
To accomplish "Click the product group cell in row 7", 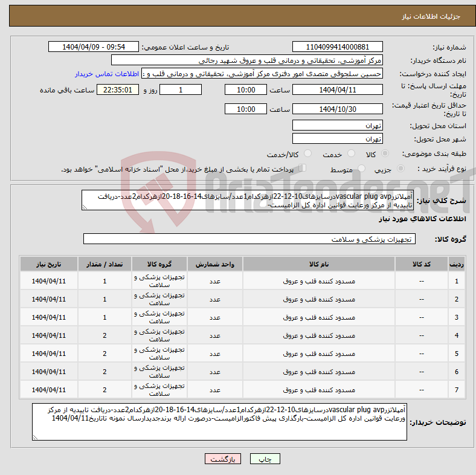I will 159,390.
